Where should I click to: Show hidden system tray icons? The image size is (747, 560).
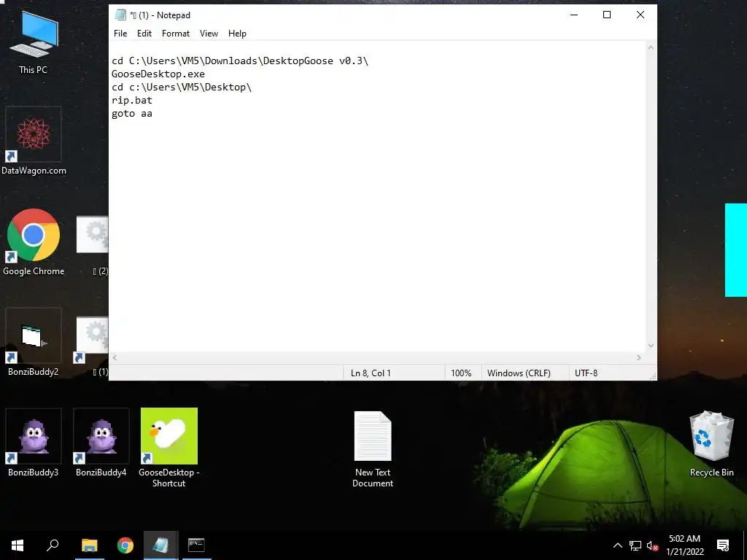617,545
